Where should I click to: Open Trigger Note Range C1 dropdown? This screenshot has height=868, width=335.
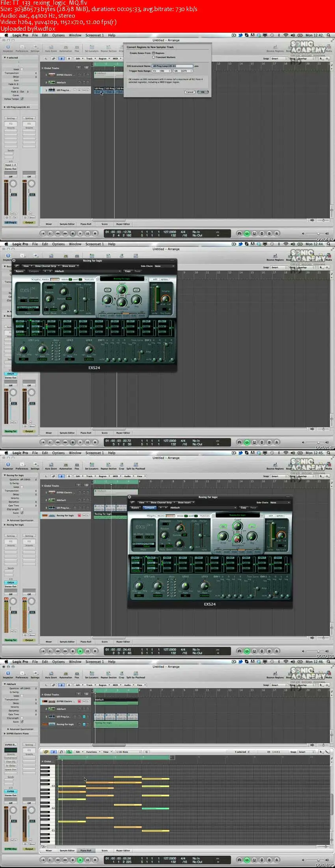point(162,71)
